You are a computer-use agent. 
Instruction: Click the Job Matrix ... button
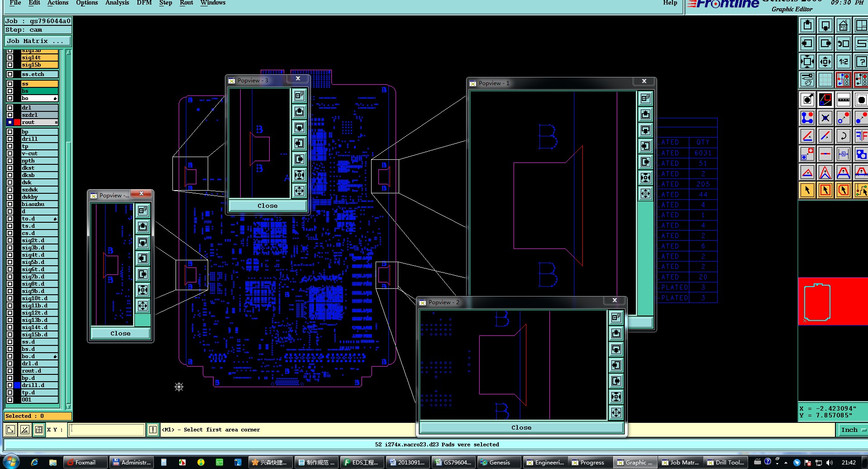[x=38, y=41]
